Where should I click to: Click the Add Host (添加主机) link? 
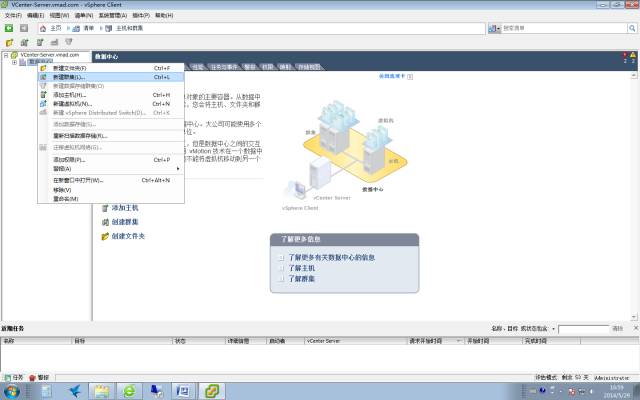click(x=125, y=208)
